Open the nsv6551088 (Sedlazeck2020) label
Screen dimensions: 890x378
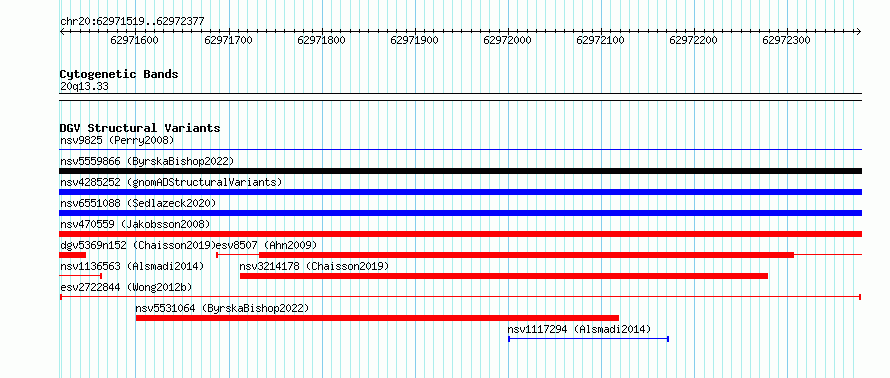coord(138,203)
